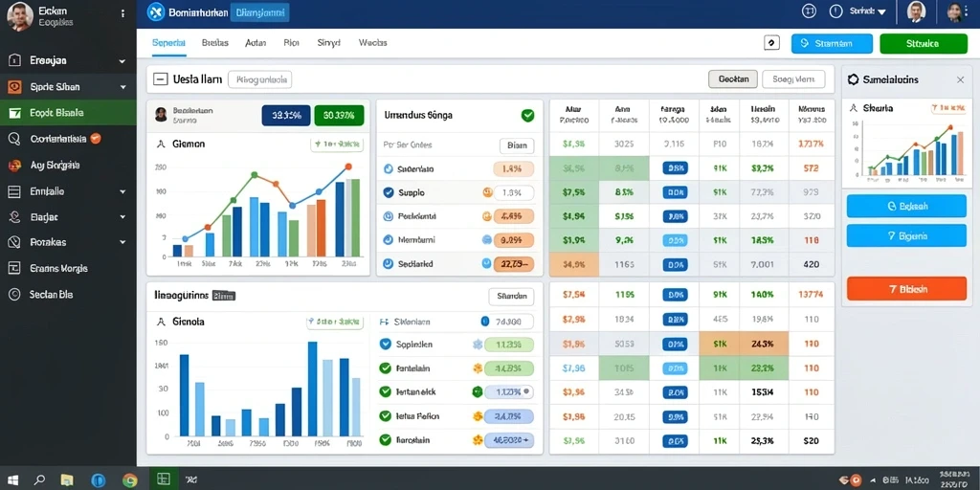Screen dimensions: 980x490
Task: Click the small square icon button left of Stamam
Action: (x=772, y=43)
